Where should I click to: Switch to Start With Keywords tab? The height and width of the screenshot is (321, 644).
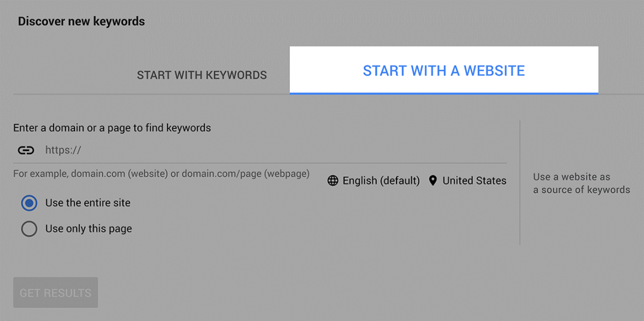pyautogui.click(x=202, y=76)
